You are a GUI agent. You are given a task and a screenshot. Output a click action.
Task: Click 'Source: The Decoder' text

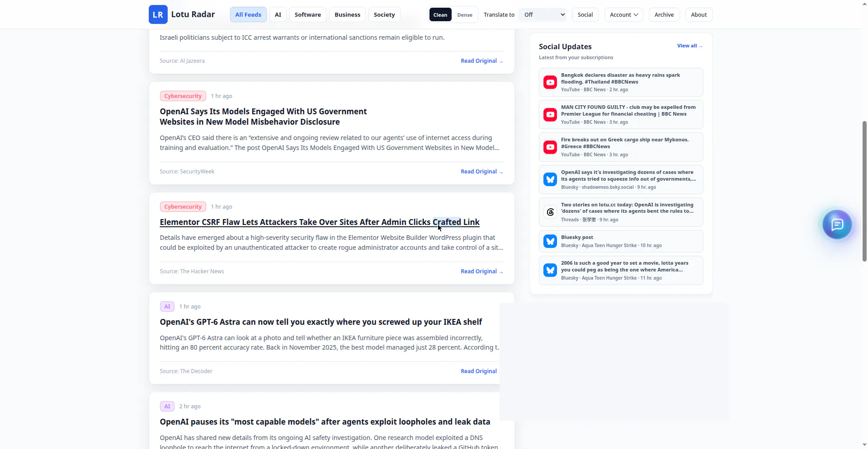(x=186, y=371)
